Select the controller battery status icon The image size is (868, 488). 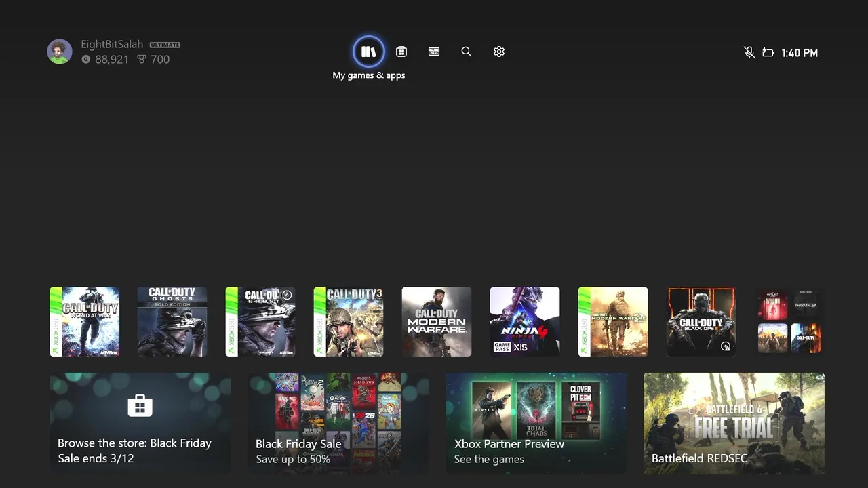[x=768, y=52]
